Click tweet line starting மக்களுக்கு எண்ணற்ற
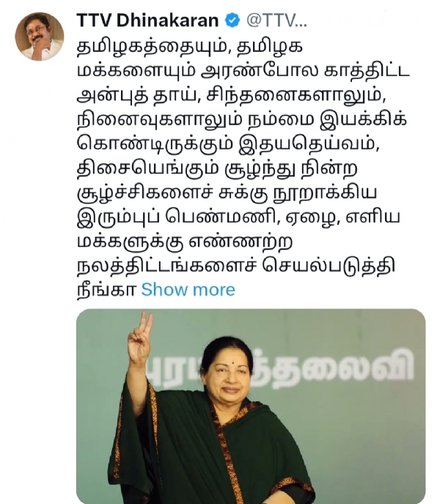Viewport: 440px width, 504px height. tap(185, 242)
